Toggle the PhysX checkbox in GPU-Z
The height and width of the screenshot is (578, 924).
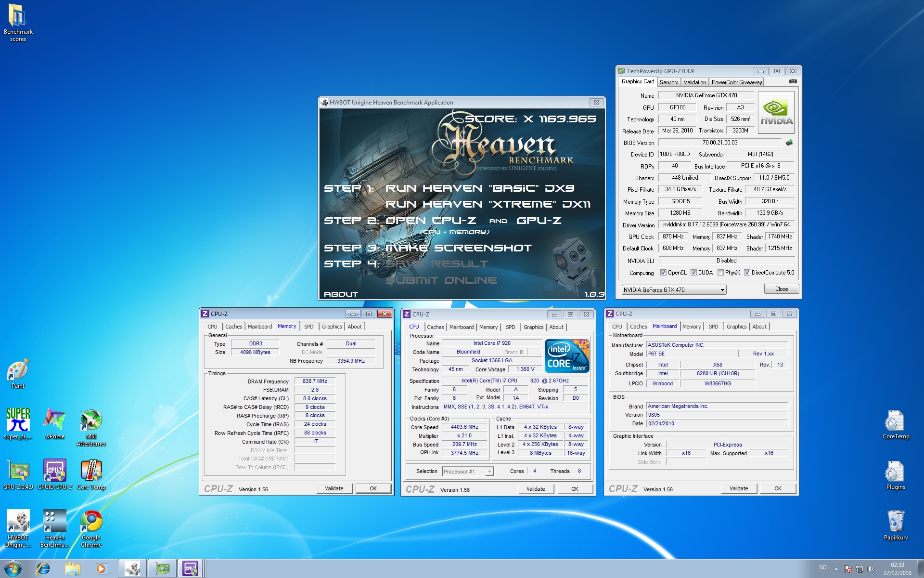pyautogui.click(x=720, y=273)
